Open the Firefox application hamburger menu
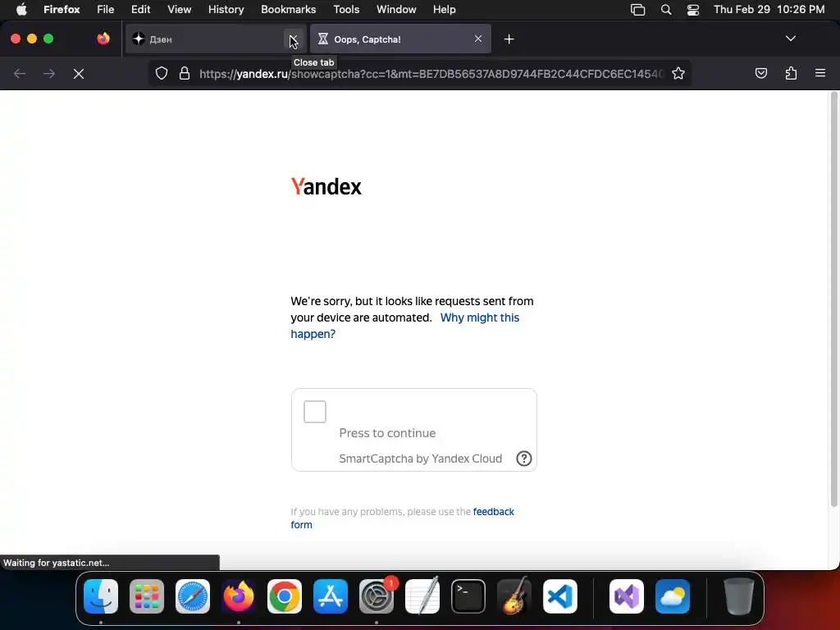The width and height of the screenshot is (840, 630). (x=820, y=73)
